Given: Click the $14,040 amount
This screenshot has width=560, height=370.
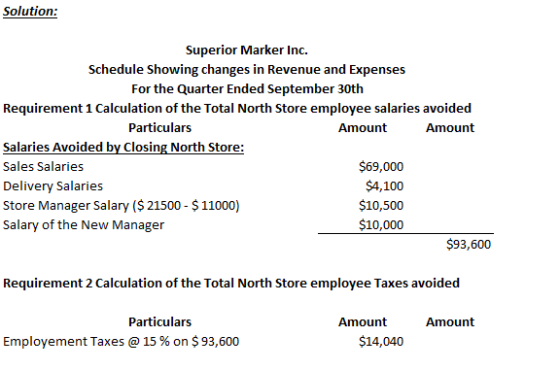Looking at the screenshot, I should [381, 342].
